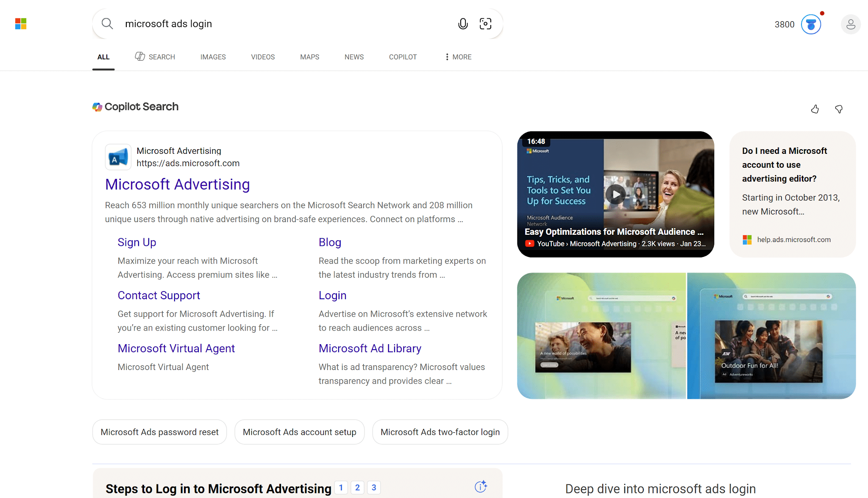Open citation number 1
Viewport: 868px width, 498px height.
(341, 487)
